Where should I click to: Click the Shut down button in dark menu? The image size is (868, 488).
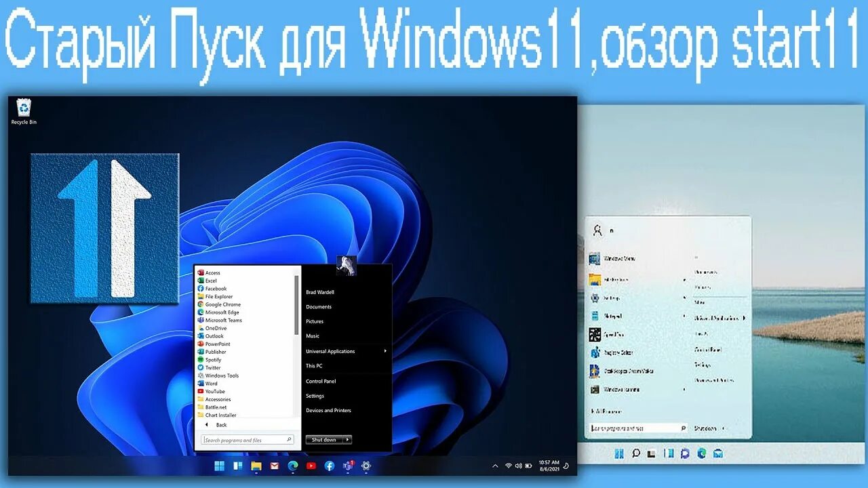[325, 440]
